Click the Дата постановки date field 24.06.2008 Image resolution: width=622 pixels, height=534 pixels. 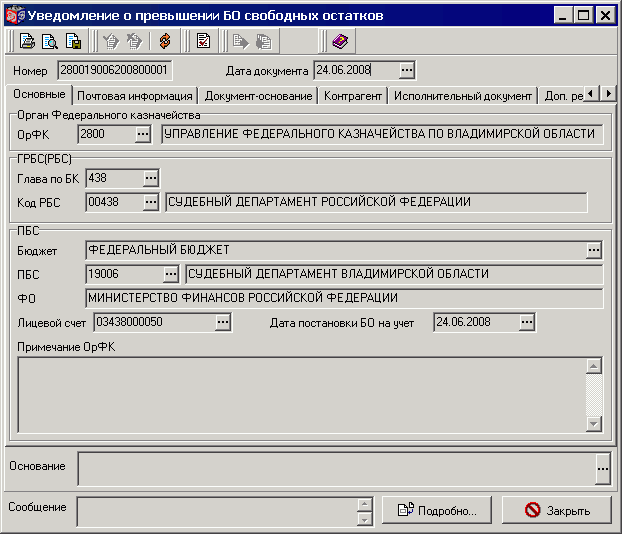477,322
